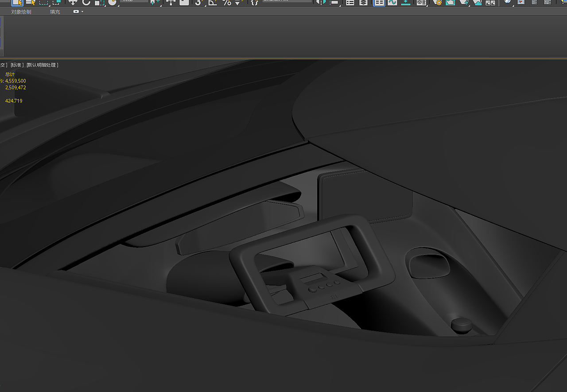
Task: Open the Select by Name dialog
Action: point(31,2)
